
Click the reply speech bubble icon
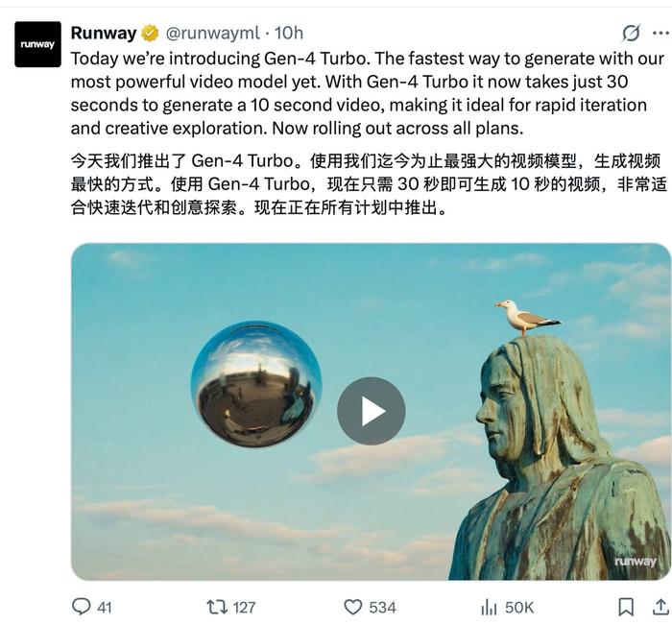tap(81, 607)
